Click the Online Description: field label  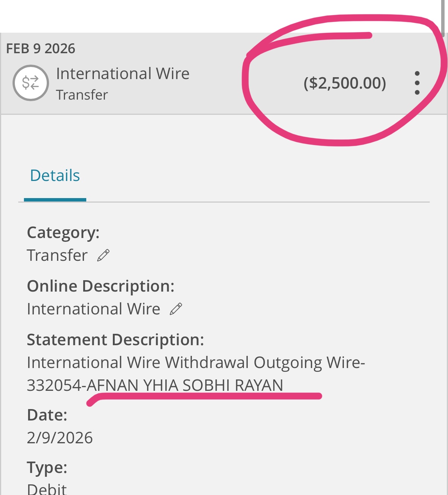click(x=101, y=286)
